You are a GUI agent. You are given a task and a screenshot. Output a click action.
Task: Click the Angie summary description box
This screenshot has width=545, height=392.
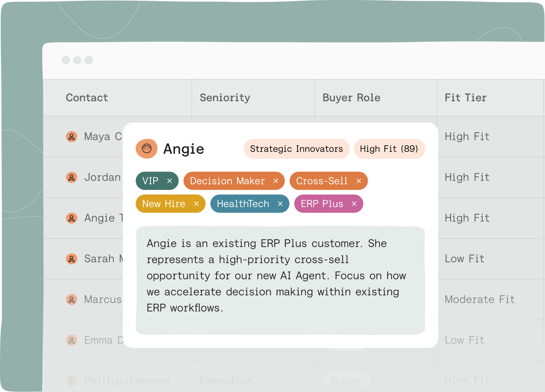pos(280,280)
